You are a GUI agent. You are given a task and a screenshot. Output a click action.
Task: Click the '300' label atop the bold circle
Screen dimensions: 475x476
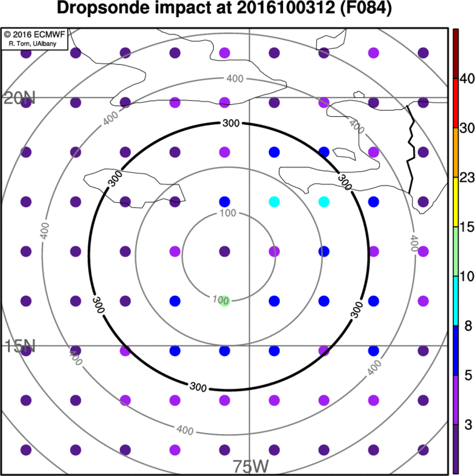click(x=231, y=123)
